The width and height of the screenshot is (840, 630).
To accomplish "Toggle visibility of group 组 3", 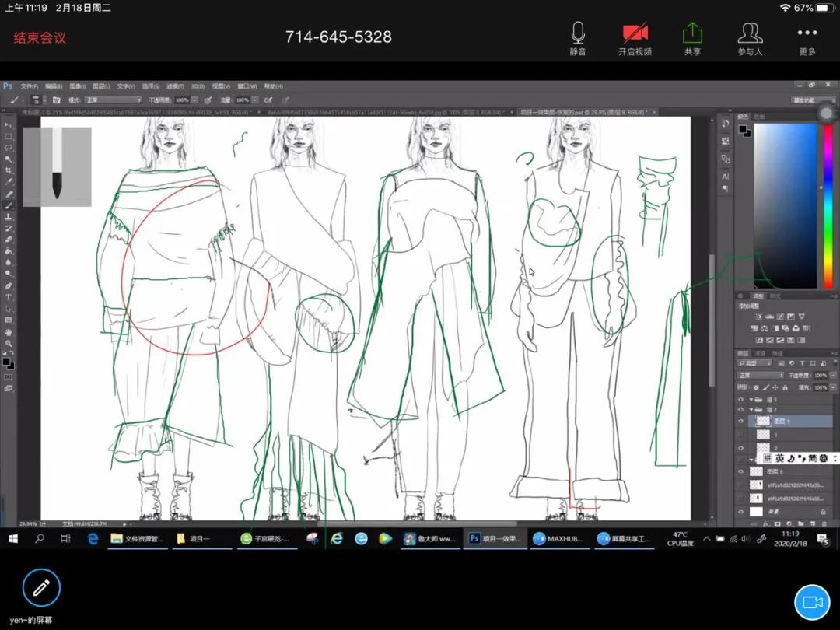I will 741,400.
